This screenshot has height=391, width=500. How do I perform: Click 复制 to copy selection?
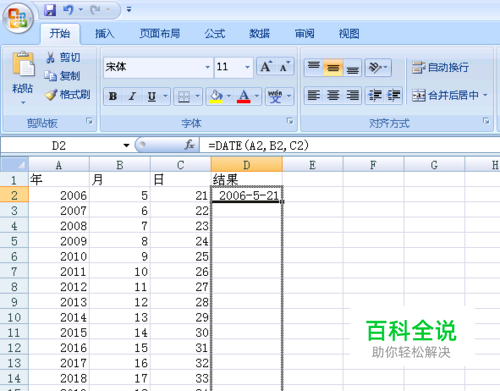[63, 76]
